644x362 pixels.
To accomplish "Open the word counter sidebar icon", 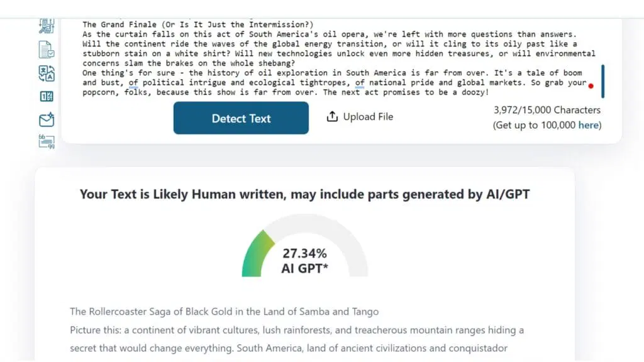I will [47, 96].
